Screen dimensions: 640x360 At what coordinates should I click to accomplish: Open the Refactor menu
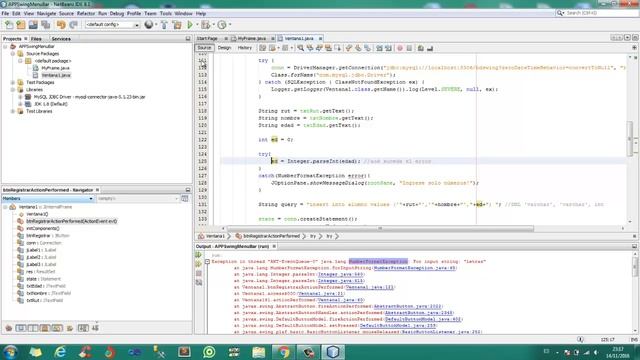tap(86, 13)
